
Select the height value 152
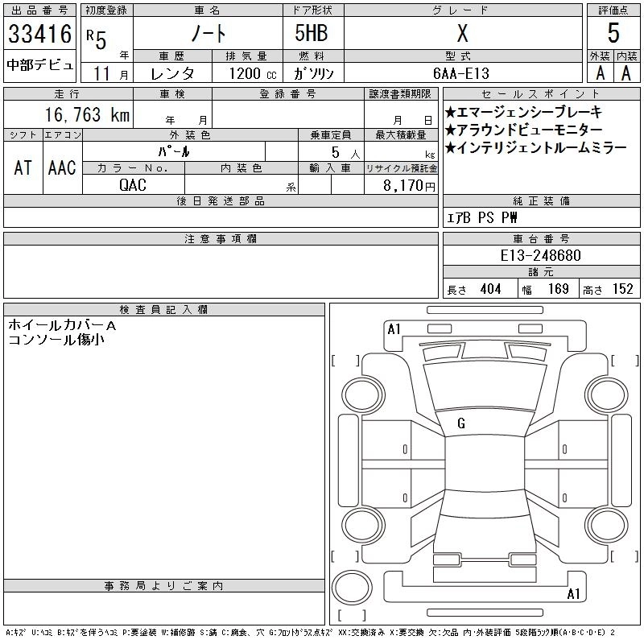pyautogui.click(x=622, y=289)
